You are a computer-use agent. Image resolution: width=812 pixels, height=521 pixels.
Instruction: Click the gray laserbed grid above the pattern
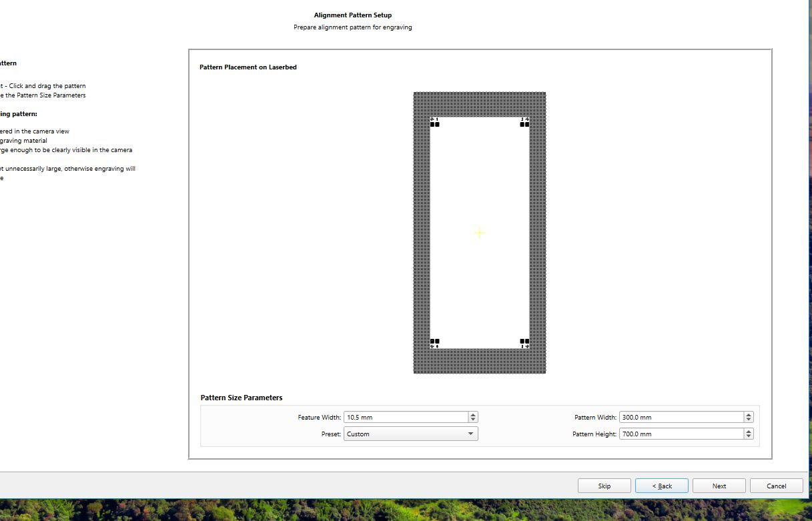(479, 104)
